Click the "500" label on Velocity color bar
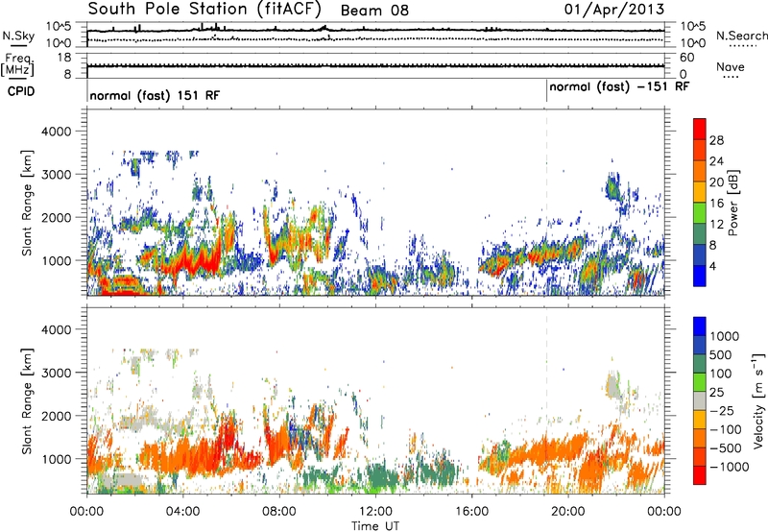 (x=721, y=354)
